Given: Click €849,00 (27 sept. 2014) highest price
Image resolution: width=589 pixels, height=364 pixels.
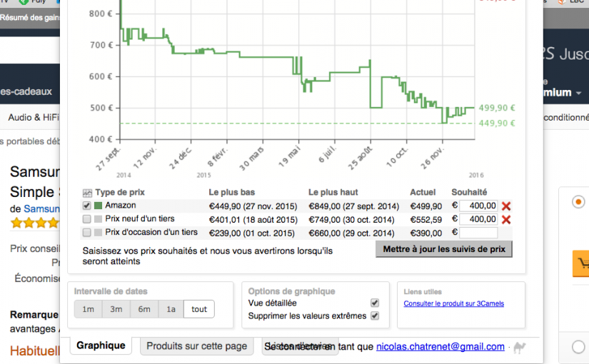Looking at the screenshot, I should coord(354,206).
